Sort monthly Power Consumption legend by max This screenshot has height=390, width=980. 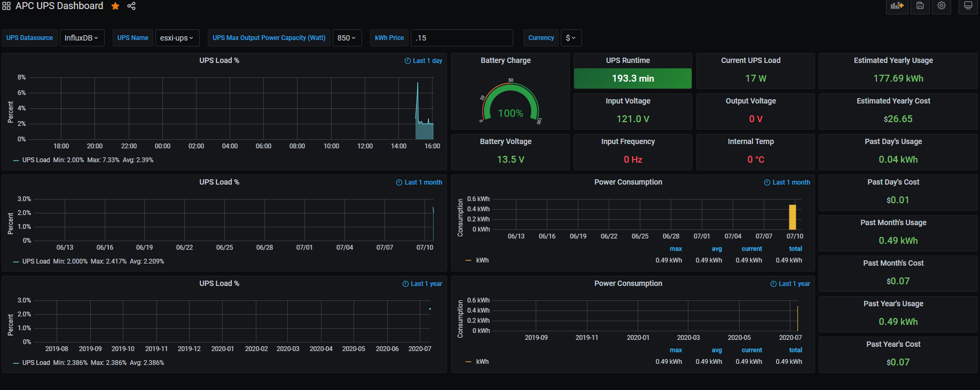(676, 249)
